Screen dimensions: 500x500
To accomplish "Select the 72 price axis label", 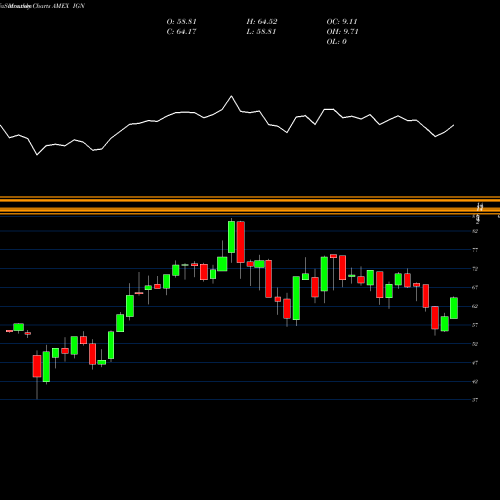I will click(475, 269).
